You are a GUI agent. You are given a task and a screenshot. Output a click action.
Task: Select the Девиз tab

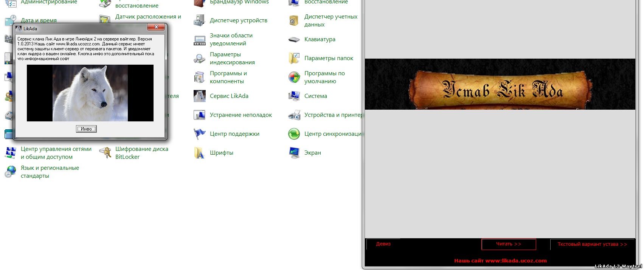[x=383, y=244]
